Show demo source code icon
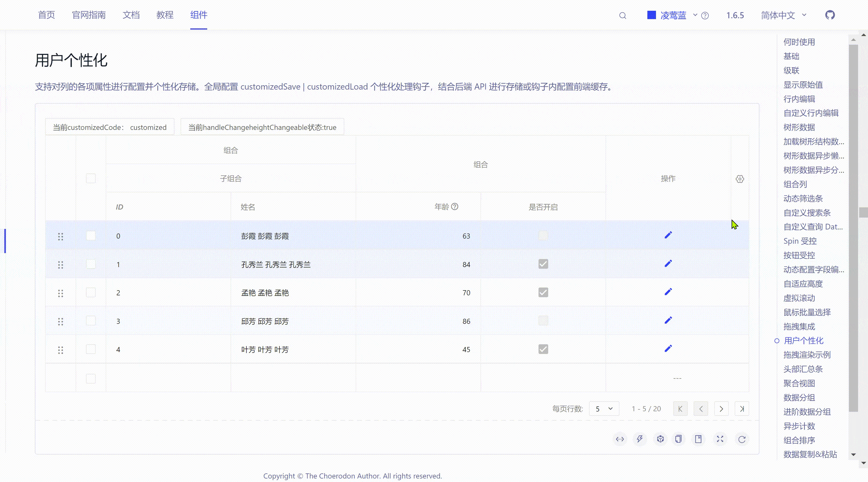868x482 pixels. 620,439
